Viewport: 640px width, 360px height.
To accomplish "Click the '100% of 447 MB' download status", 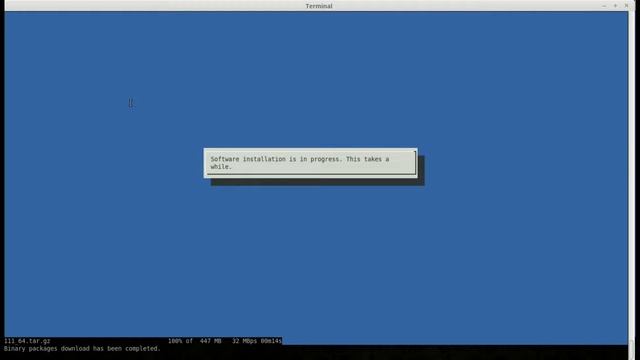I will point(194,341).
